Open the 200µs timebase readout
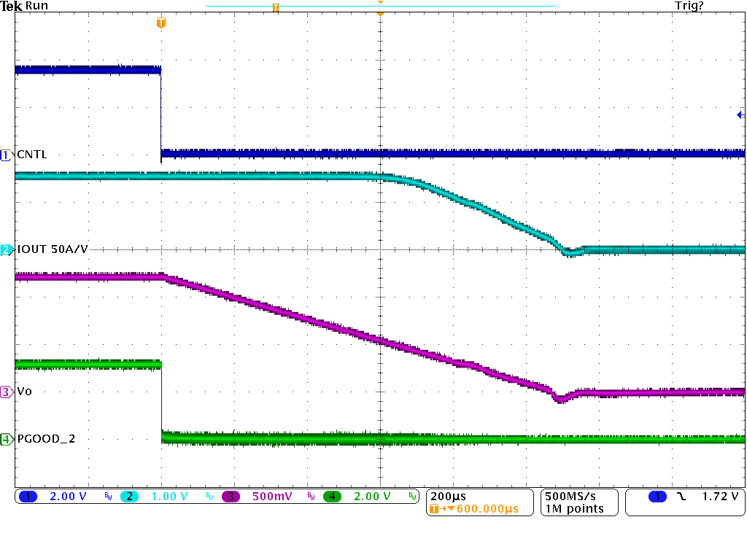 click(x=449, y=496)
